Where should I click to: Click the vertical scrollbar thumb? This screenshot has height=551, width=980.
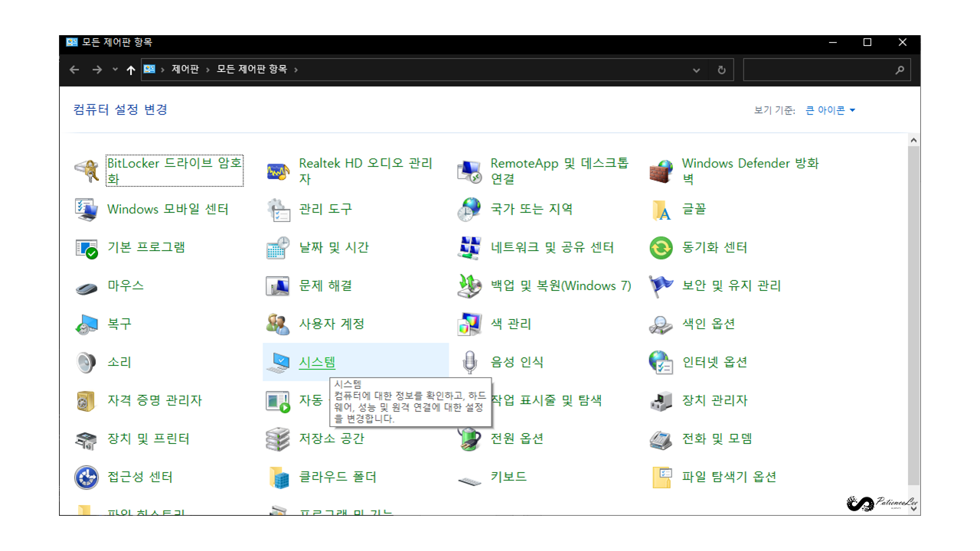[x=913, y=315]
